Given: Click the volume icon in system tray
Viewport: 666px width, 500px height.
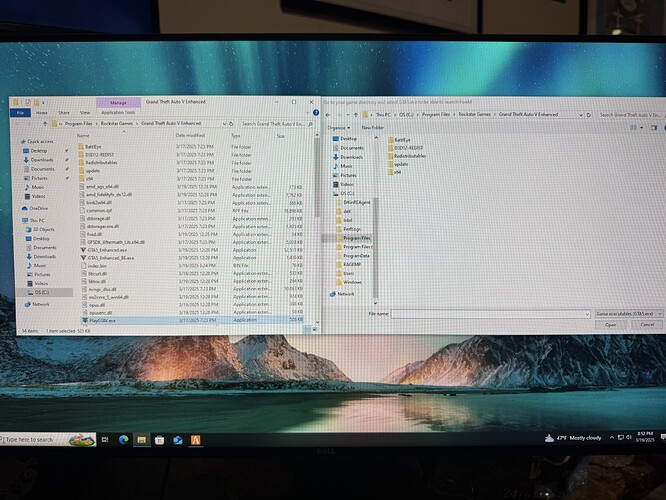Looking at the screenshot, I should click(x=629, y=437).
